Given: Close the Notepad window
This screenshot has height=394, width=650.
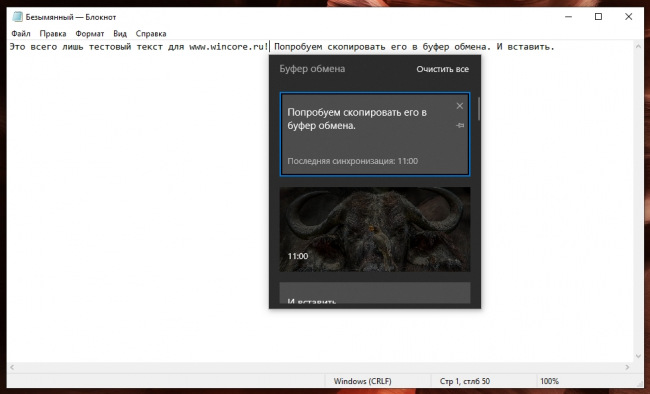Looking at the screenshot, I should coord(628,17).
